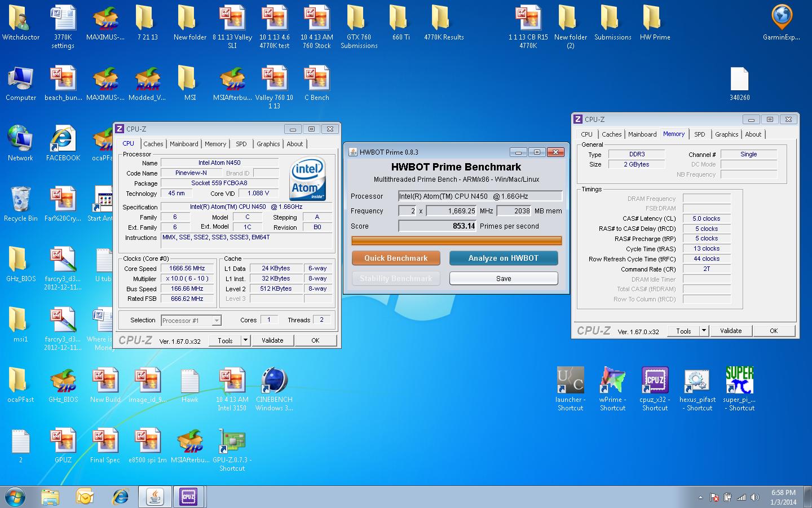This screenshot has width=812, height=508.
Task: Open the launcher shortcut icon
Action: click(571, 389)
